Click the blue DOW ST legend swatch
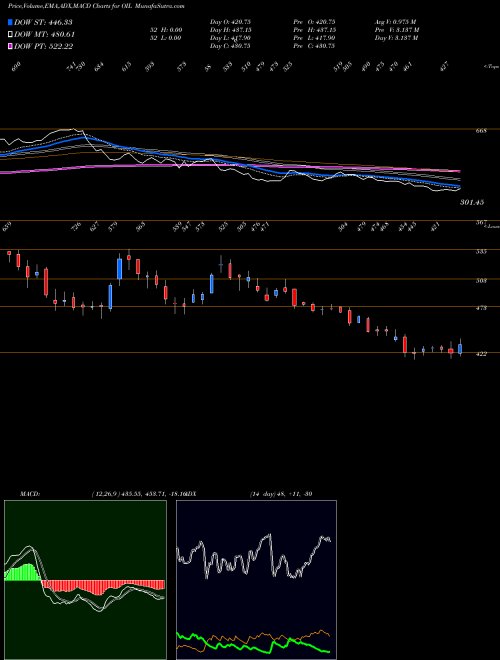Image resolution: width=500 pixels, height=660 pixels. tap(10, 22)
